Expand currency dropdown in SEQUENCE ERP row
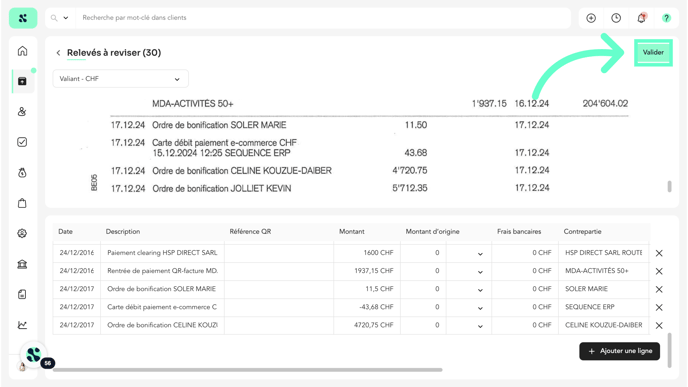 coord(480,308)
